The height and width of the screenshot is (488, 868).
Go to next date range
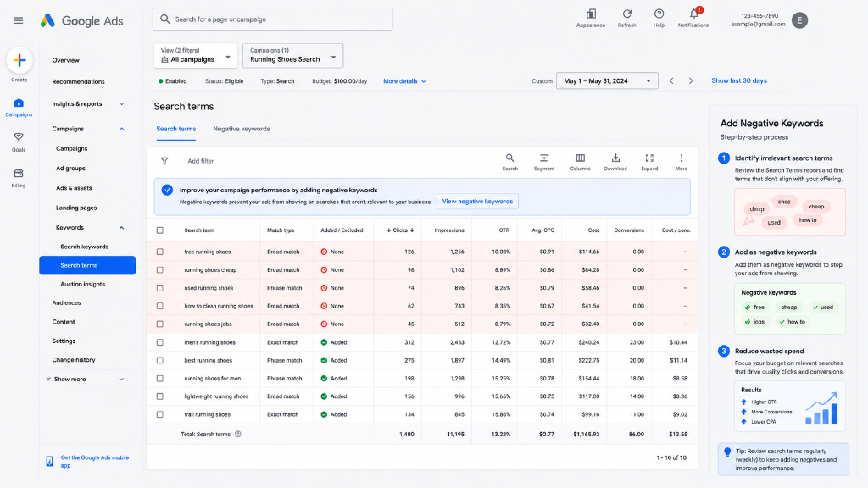coord(691,80)
